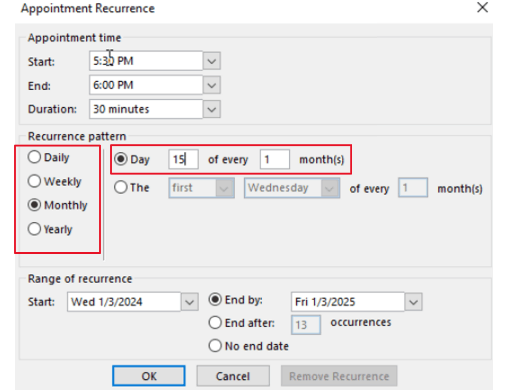The height and width of the screenshot is (392, 523).
Task: Click the End time field showing 6:00 PM
Action: [x=146, y=85]
